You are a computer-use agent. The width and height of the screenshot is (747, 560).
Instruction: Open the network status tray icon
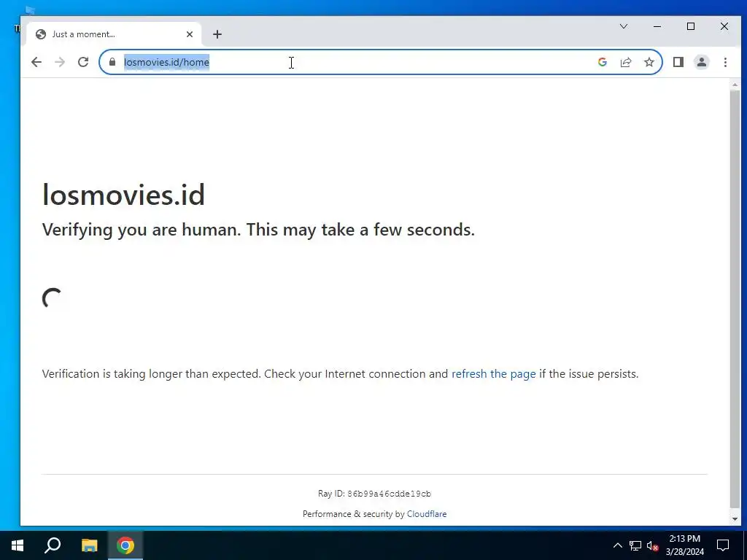point(635,545)
